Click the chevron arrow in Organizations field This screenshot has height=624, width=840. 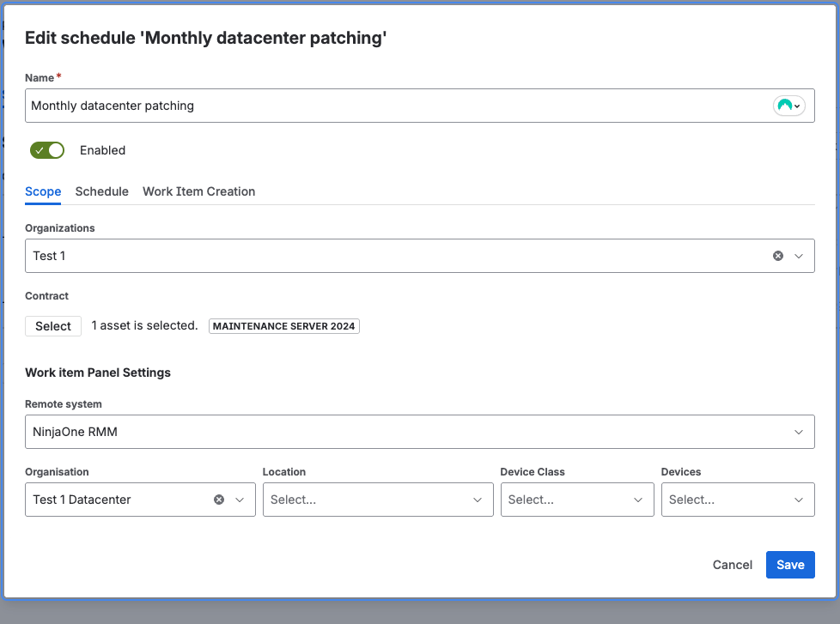coord(799,256)
